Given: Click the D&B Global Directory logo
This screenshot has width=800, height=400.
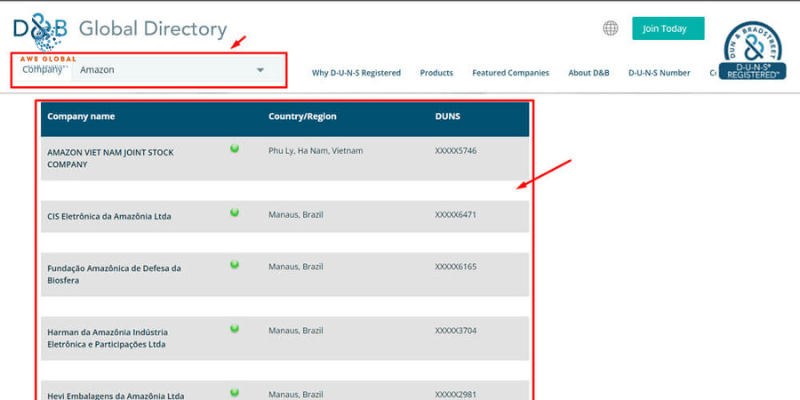Looking at the screenshot, I should [119, 31].
